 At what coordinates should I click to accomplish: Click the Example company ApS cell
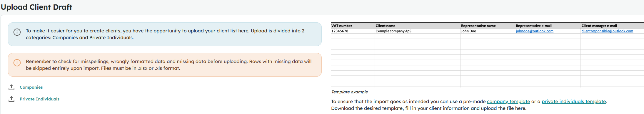click(x=393, y=31)
